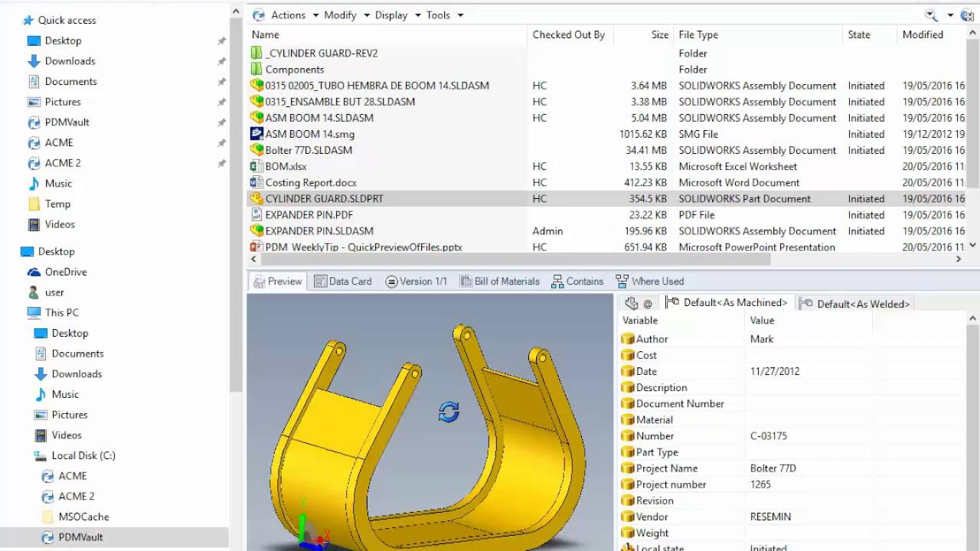Click the refresh icon in preview

(x=449, y=412)
